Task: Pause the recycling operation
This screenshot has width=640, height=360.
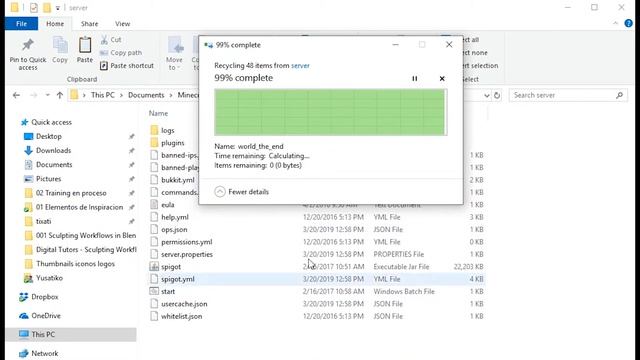Action: [415, 78]
